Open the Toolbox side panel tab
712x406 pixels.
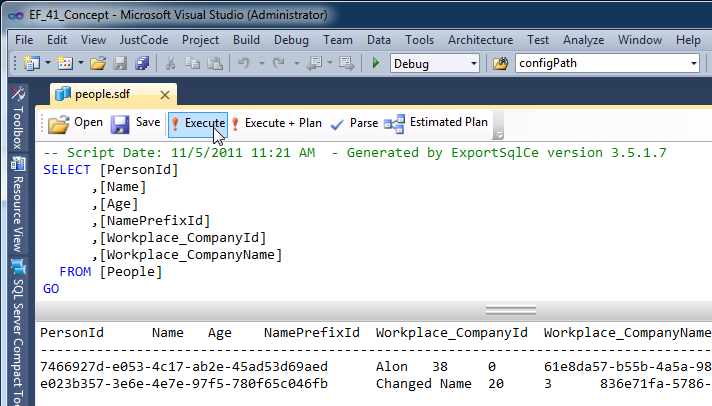tap(18, 118)
